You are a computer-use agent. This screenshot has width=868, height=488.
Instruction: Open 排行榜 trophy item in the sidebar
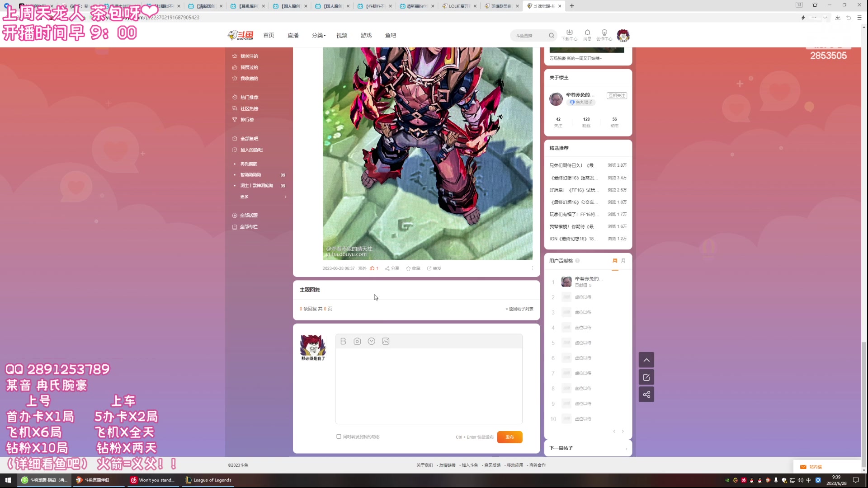[x=243, y=120]
